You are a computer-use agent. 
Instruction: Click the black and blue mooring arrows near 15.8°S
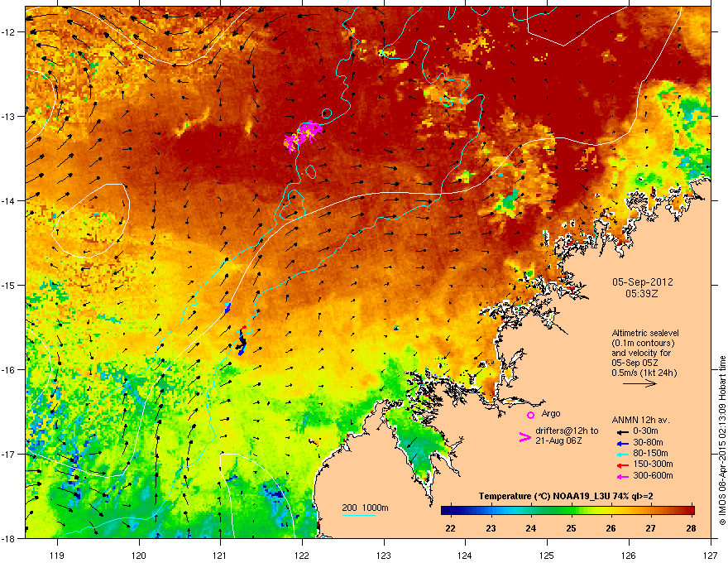pyautogui.click(x=242, y=341)
